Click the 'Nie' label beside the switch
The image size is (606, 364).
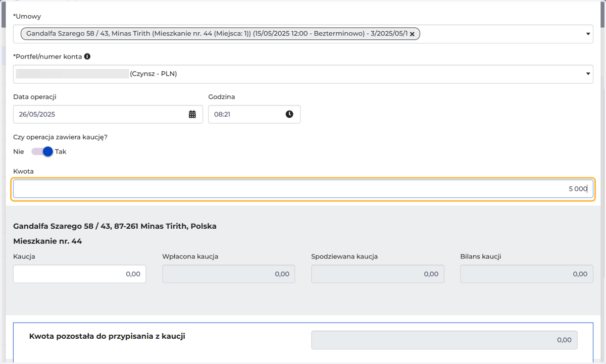tap(19, 151)
